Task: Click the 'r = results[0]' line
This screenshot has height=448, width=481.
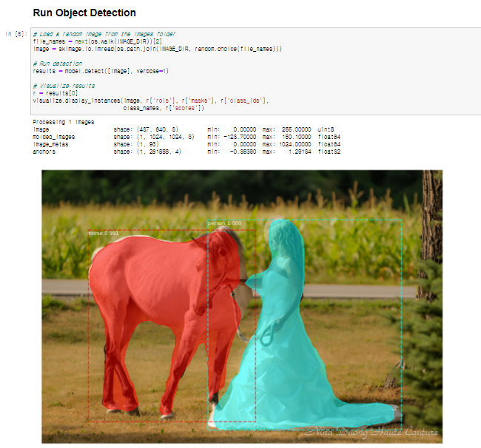Action: [55, 93]
